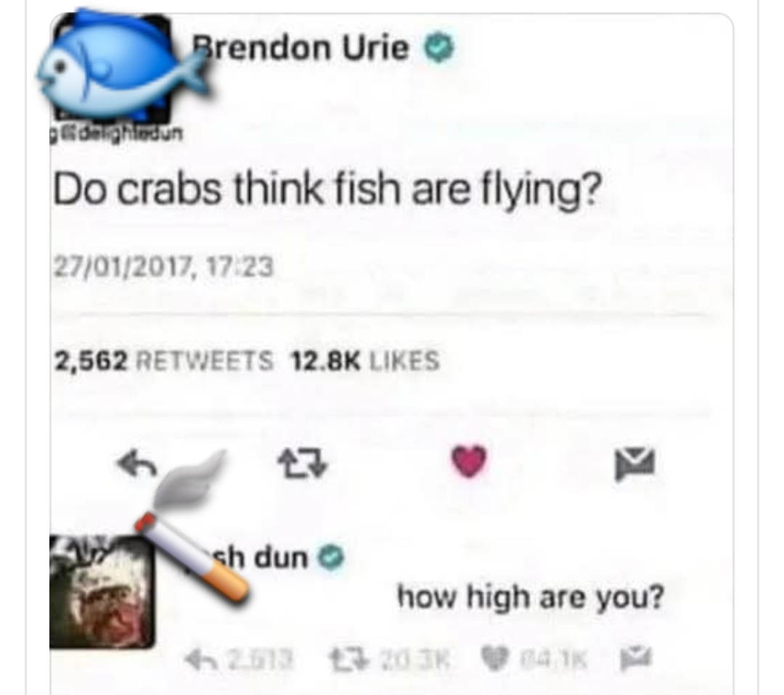The height and width of the screenshot is (695, 784).
Task: Click the reply arrow under Brendon's tweet
Action: pos(137,464)
